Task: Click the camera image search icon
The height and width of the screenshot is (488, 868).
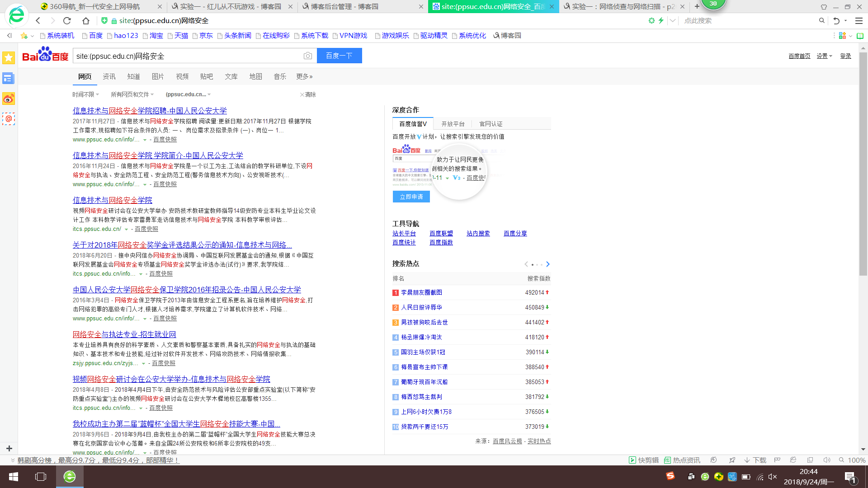Action: pyautogui.click(x=308, y=56)
